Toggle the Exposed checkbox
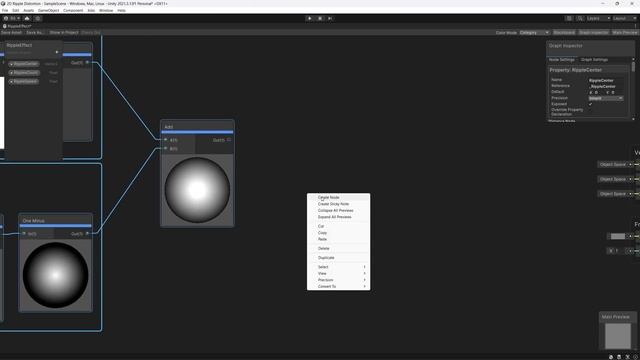Screen dimensions: 640x360 [590, 104]
